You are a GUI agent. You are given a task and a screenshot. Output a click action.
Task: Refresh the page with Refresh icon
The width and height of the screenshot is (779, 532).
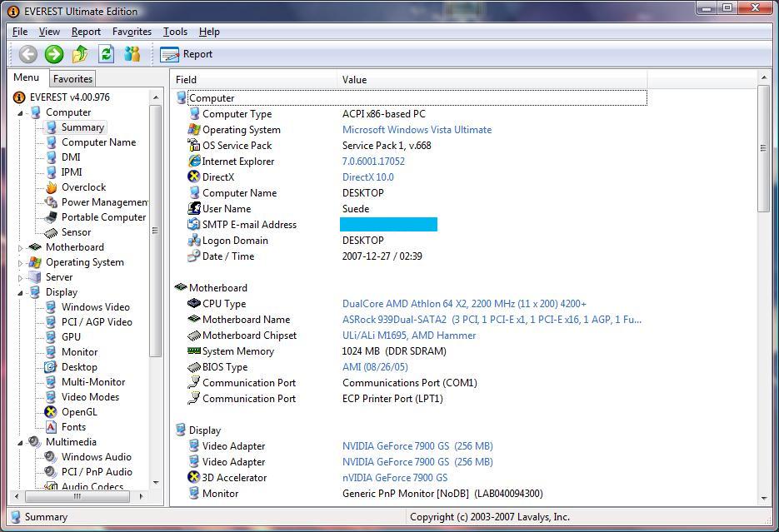tap(107, 54)
